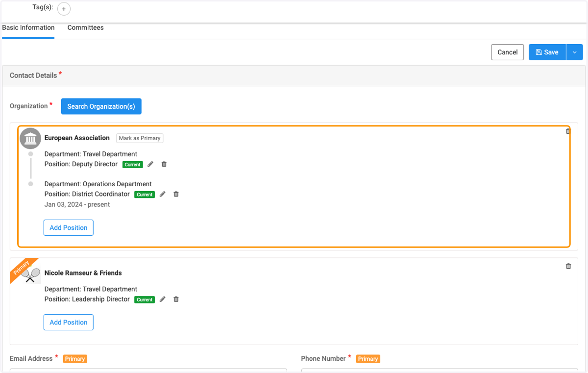Add Position under European Association
Image resolution: width=588 pixels, height=373 pixels.
pos(69,228)
